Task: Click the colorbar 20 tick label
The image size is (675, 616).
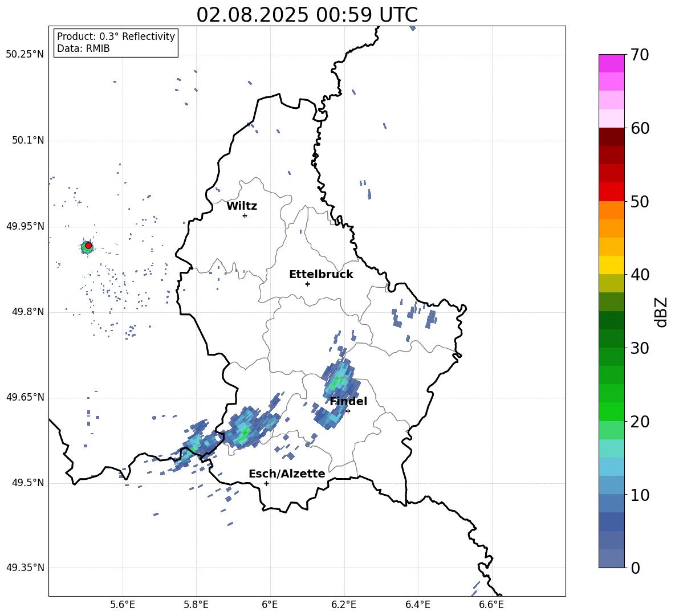Action: [640, 422]
